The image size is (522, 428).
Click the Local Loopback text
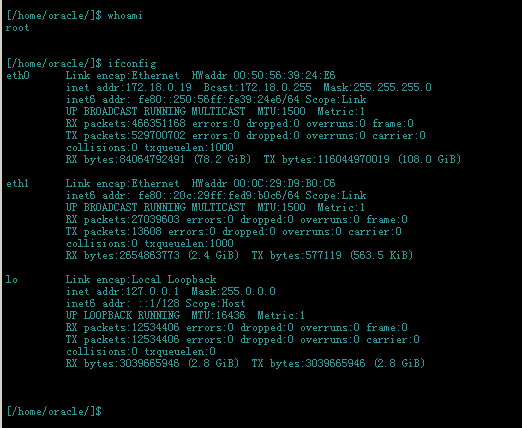(x=174, y=280)
